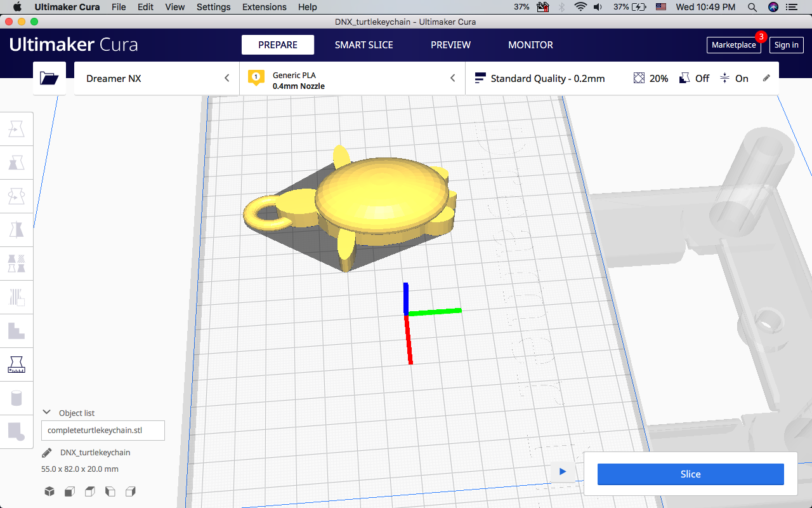812x508 pixels.
Task: Switch to the PREPARE stage tab
Action: (278, 45)
